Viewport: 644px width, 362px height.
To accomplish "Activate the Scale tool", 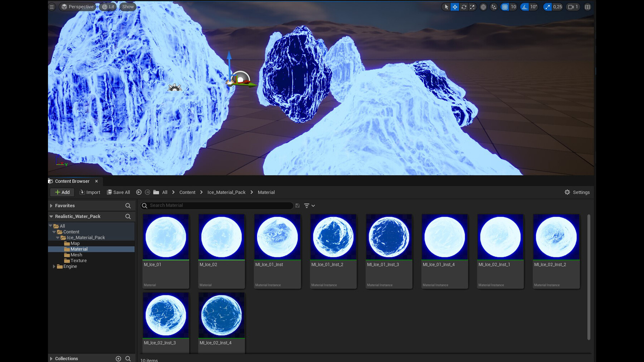I will [x=473, y=7].
